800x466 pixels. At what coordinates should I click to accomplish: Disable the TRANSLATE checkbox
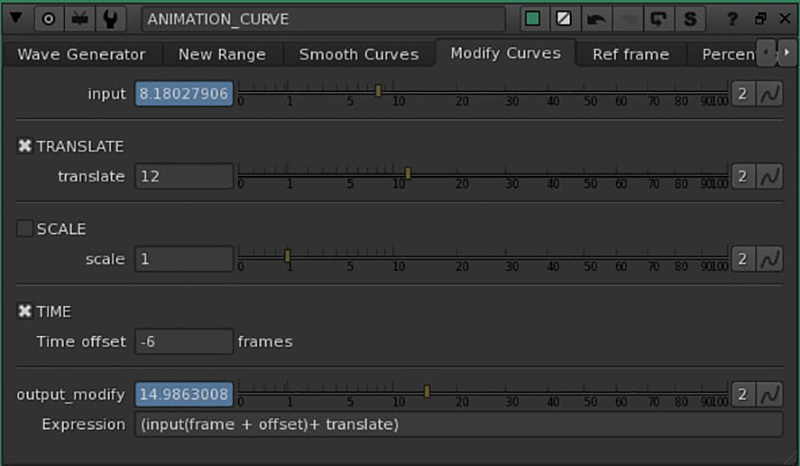pyautogui.click(x=25, y=146)
